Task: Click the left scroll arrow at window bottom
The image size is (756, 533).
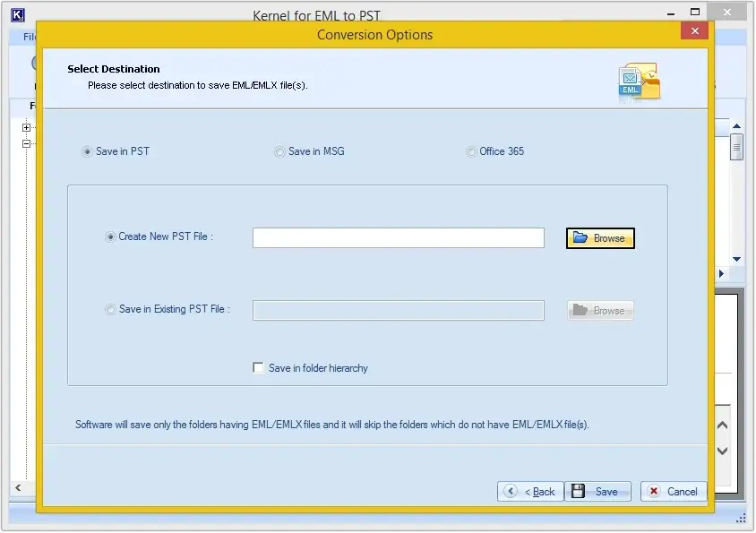Action: pyautogui.click(x=18, y=488)
